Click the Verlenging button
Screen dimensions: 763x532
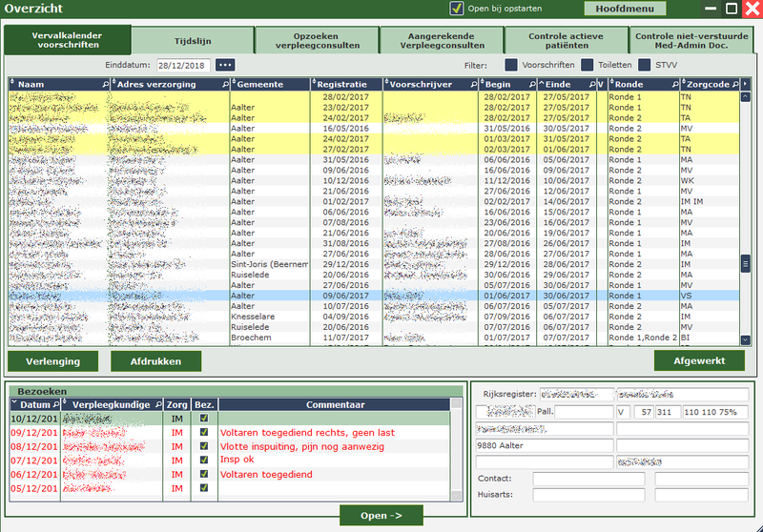[52, 361]
